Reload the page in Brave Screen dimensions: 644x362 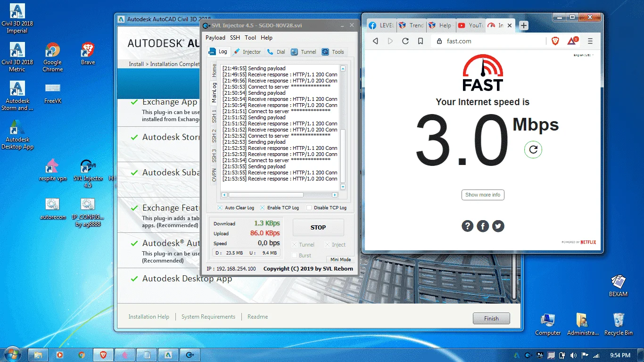(x=405, y=41)
